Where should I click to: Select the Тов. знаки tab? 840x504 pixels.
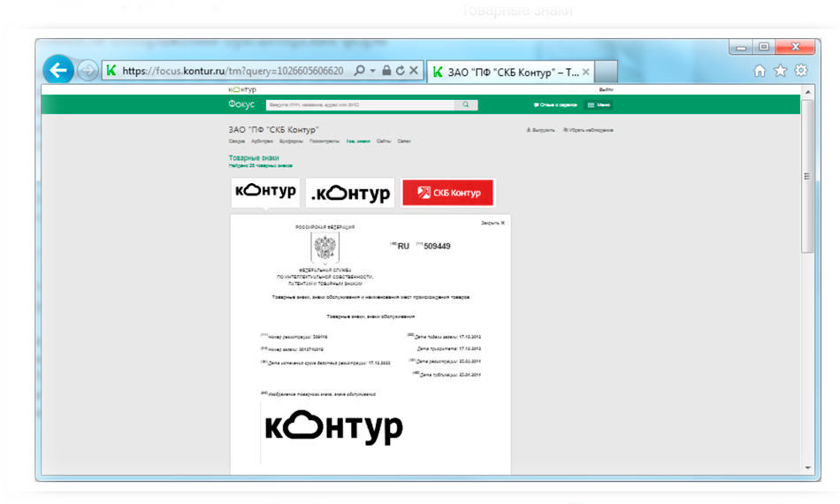click(358, 141)
